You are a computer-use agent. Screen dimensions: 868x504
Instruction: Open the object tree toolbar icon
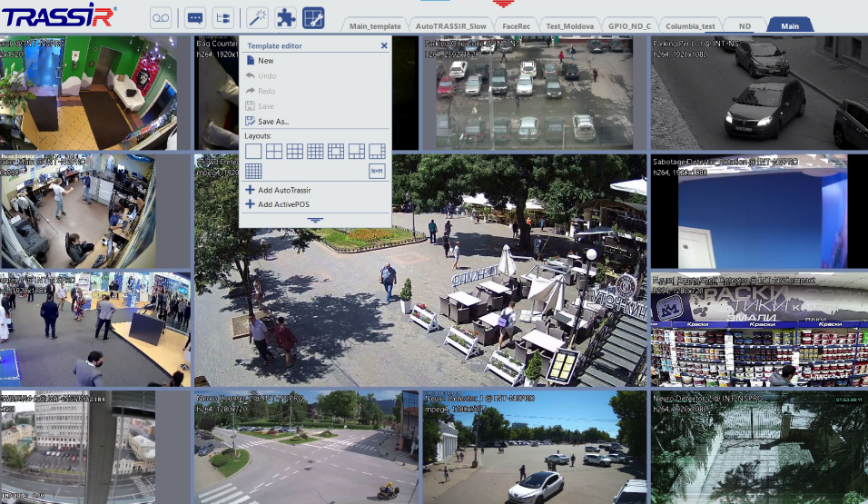point(222,17)
